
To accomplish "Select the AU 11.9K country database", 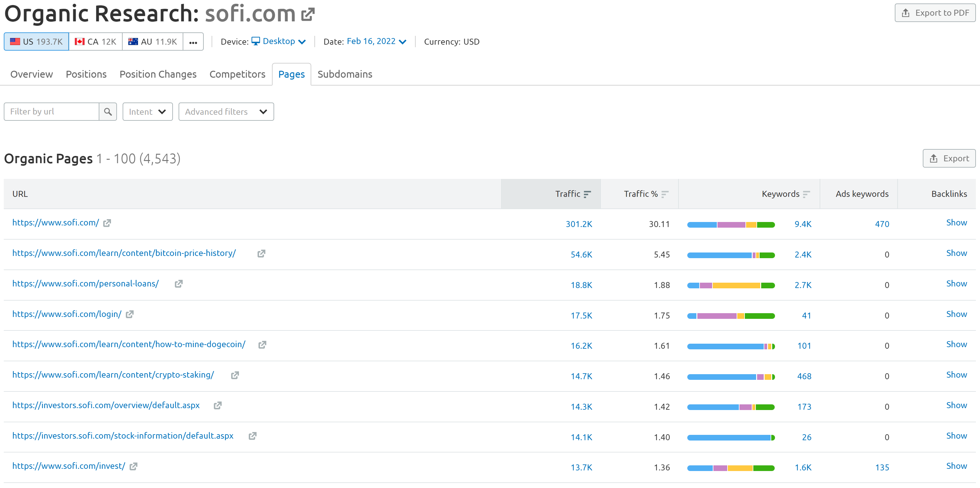I will click(152, 42).
